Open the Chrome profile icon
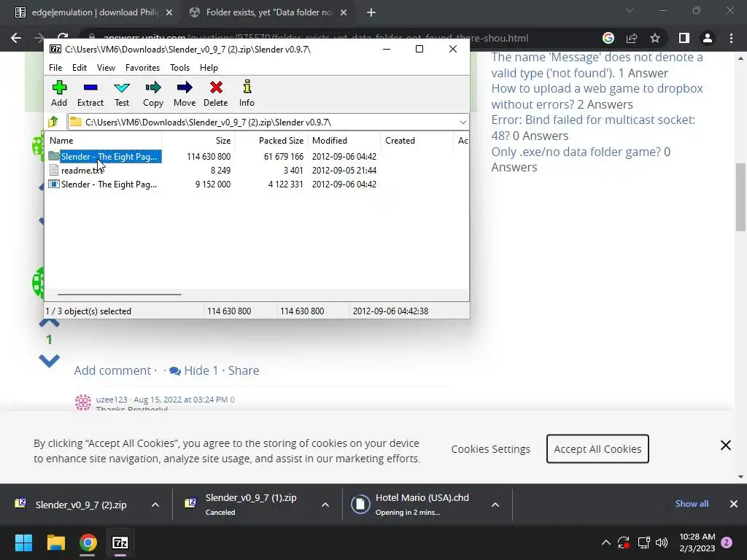Image resolution: width=747 pixels, height=560 pixels. (708, 38)
